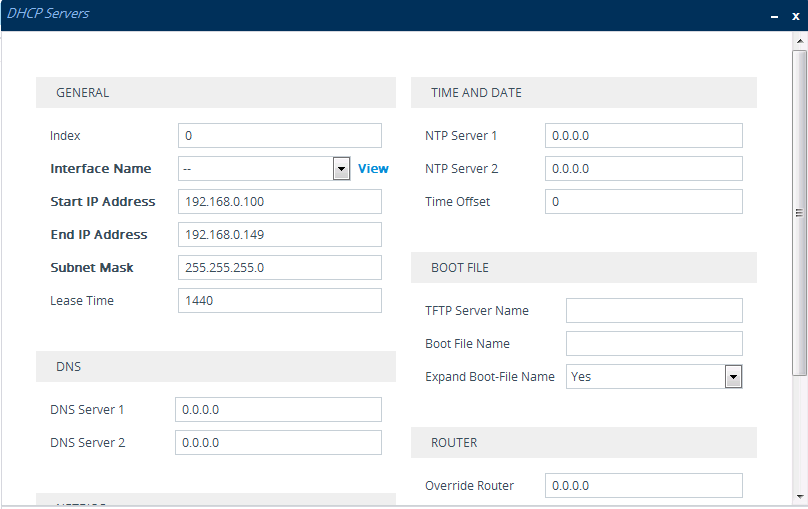This screenshot has height=509, width=808.
Task: Select the End IP Address field
Action: 280,235
